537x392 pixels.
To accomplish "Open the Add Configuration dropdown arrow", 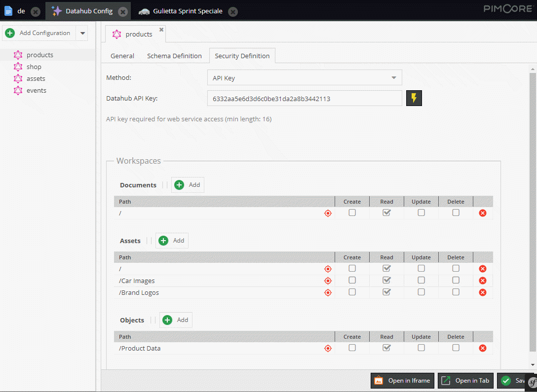I will 82,33.
